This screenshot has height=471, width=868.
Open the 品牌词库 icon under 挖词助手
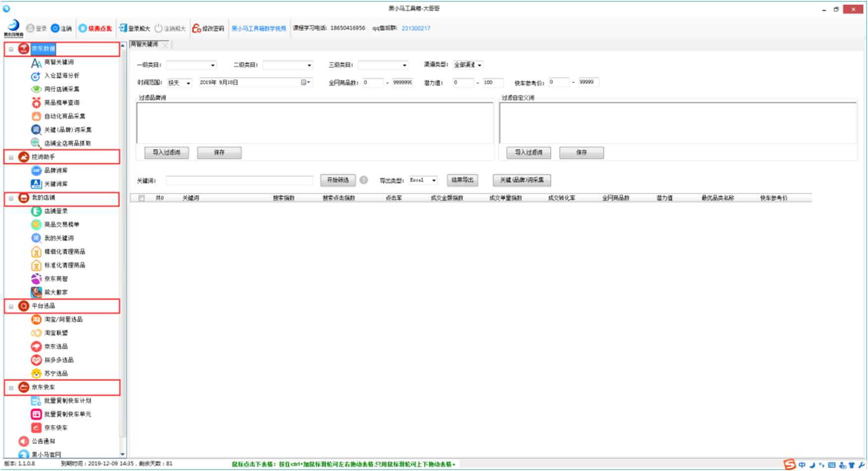pyautogui.click(x=36, y=171)
